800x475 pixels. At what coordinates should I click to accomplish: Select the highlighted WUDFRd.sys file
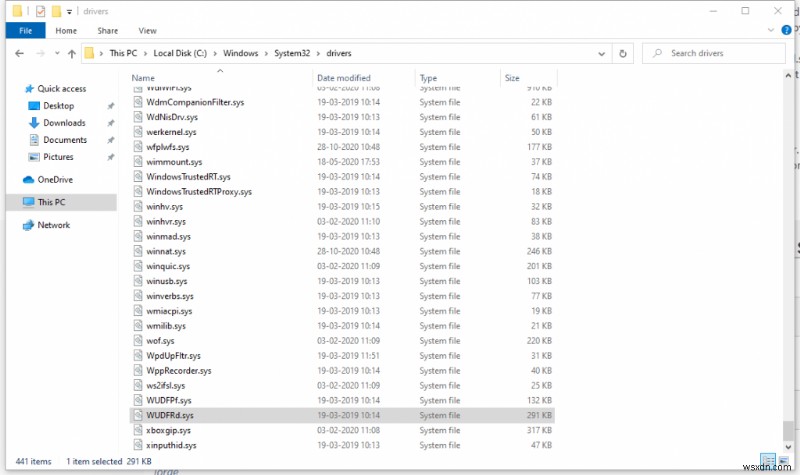(x=342, y=415)
